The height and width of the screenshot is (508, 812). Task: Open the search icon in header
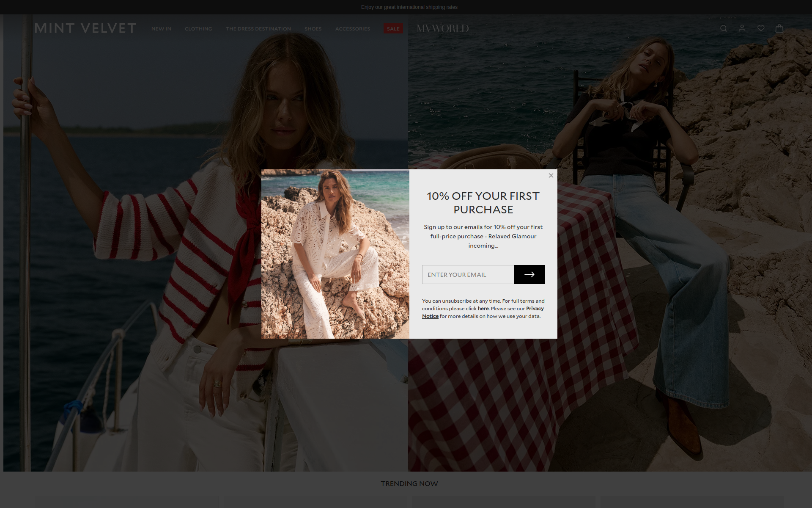click(724, 28)
